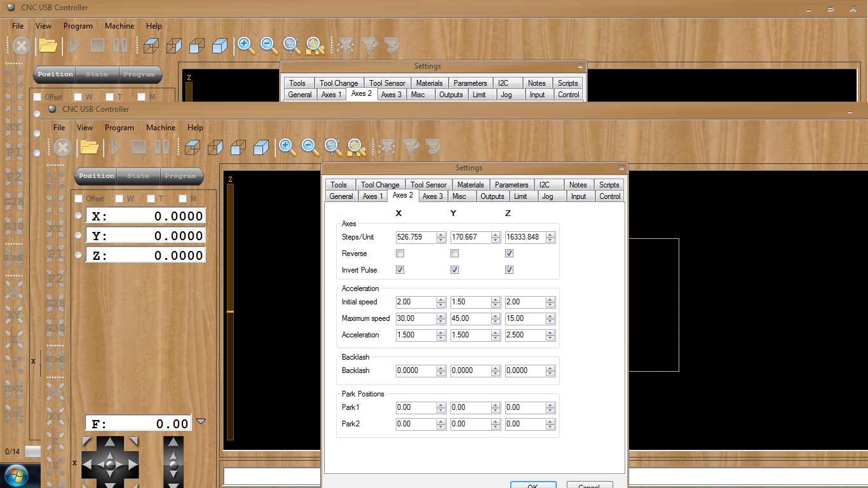The height and width of the screenshot is (488, 868).
Task: Decrease Z Maximum speed with spinner down arrow
Action: coord(550,322)
